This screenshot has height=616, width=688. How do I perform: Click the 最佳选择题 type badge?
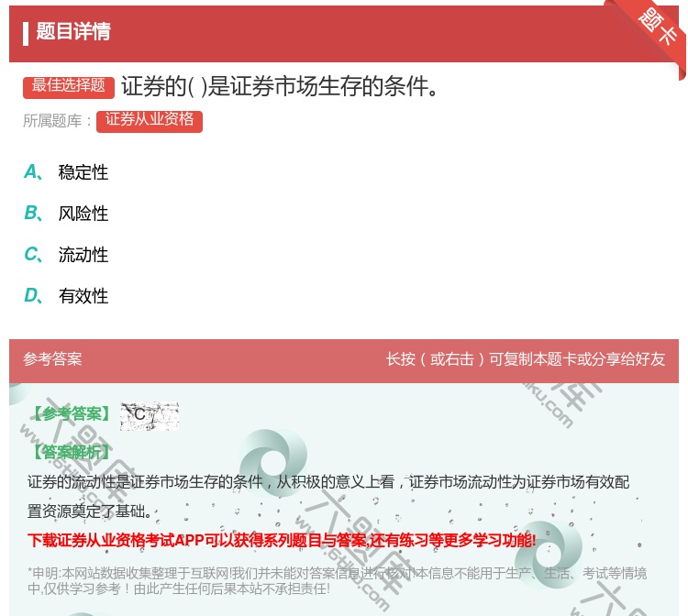[x=69, y=87]
